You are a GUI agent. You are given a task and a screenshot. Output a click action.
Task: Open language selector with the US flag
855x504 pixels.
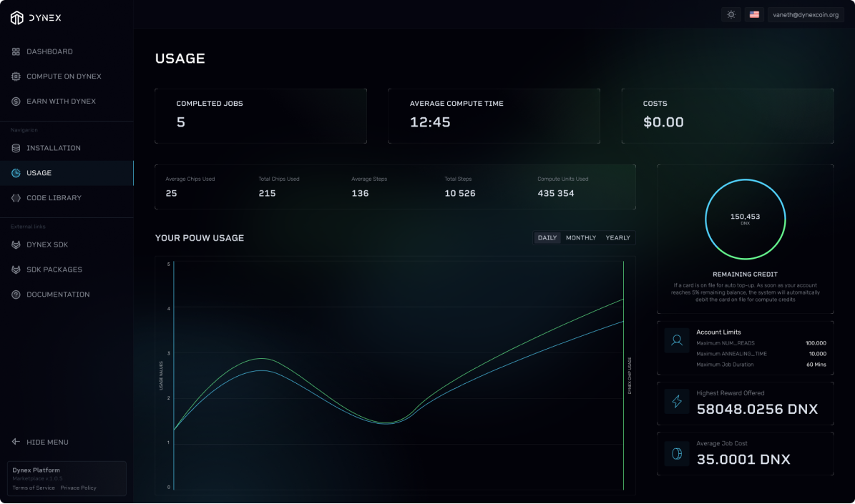coord(754,15)
